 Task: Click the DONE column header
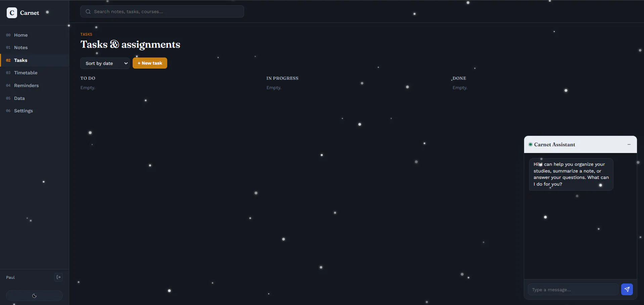[459, 78]
